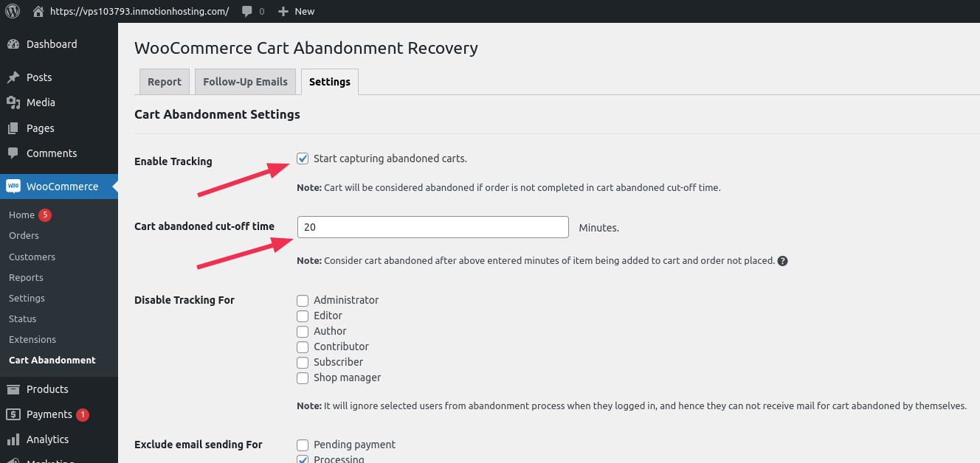Go to Orders in the WooCommerce menu
Screen dimensions: 980x463
24,235
